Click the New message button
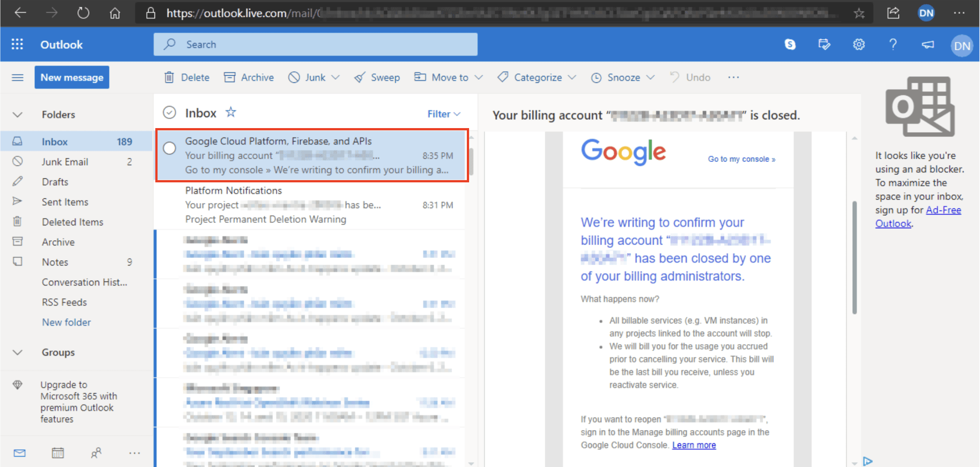The width and height of the screenshot is (980, 467). tap(72, 77)
